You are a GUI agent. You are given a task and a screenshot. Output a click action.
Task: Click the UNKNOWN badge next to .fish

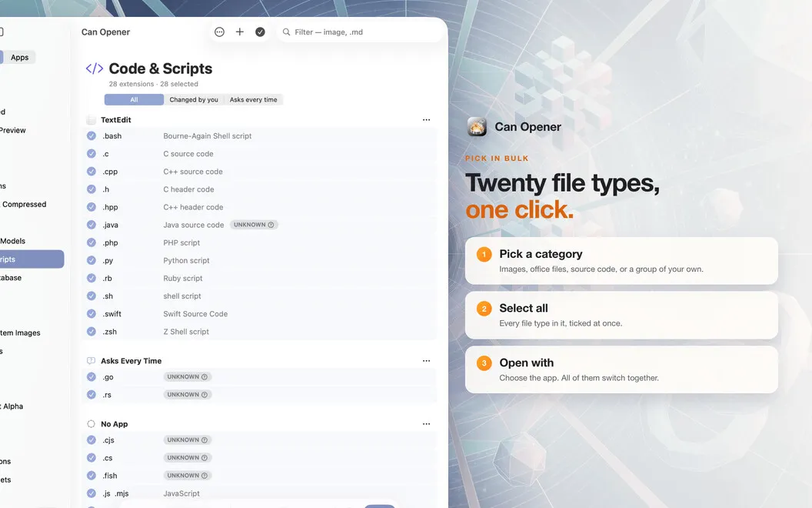(x=188, y=476)
